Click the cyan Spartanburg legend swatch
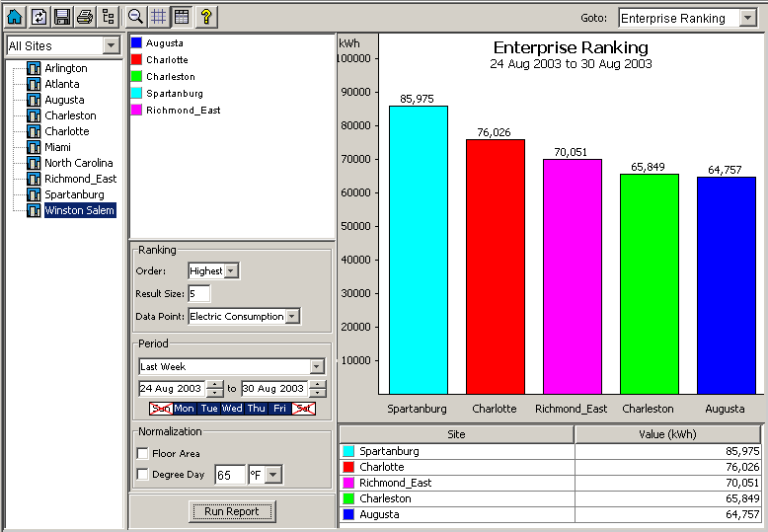Screen dimensions: 768x532 (136, 94)
